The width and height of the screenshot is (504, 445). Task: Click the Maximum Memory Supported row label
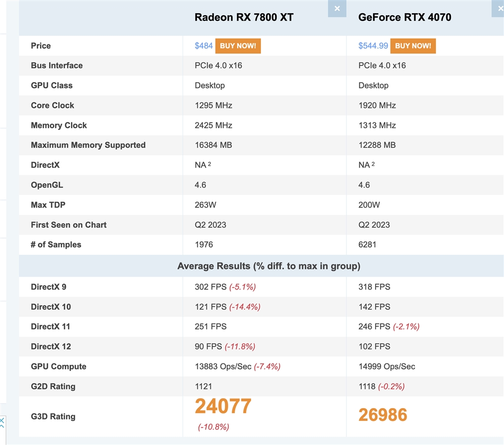tap(88, 145)
